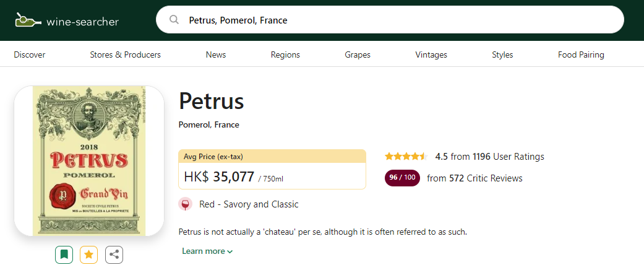Expand the Learn more section
Viewport: 644px width, 270px height.
[207, 251]
